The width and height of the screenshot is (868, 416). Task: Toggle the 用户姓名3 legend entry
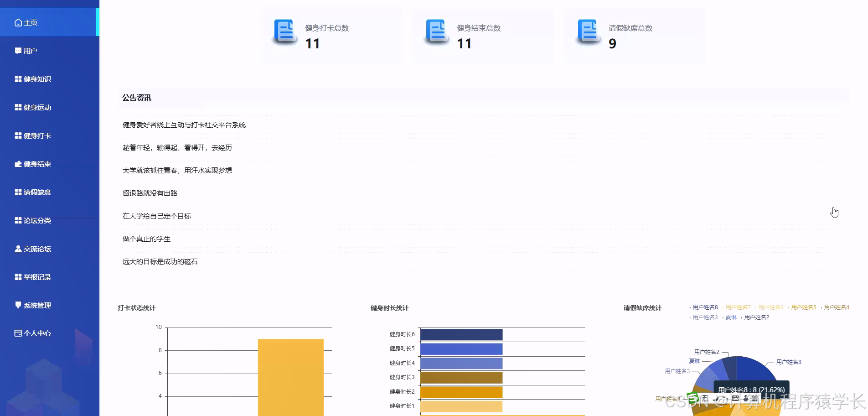point(704,317)
